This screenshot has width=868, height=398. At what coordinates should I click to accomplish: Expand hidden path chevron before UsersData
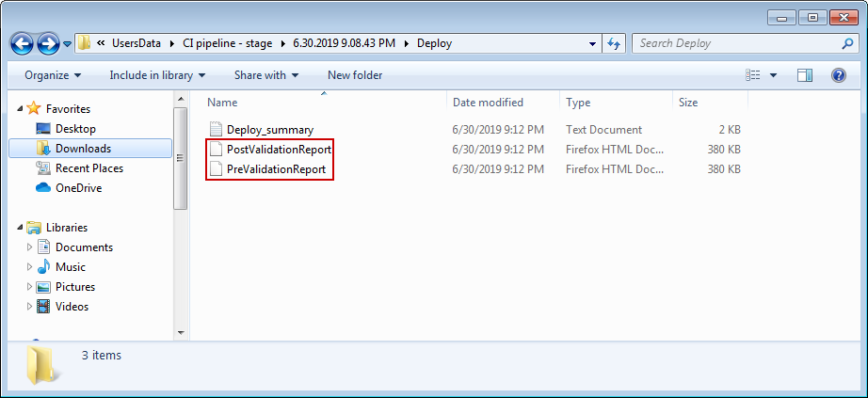pos(101,43)
